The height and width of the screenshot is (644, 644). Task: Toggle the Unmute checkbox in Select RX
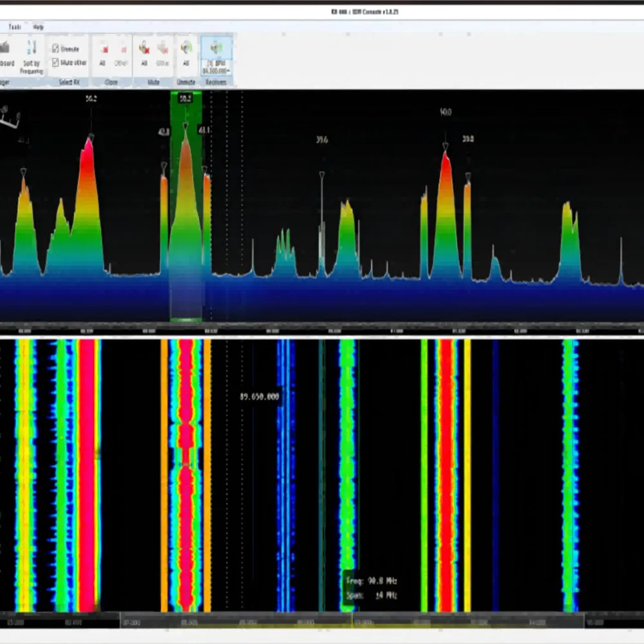point(55,49)
